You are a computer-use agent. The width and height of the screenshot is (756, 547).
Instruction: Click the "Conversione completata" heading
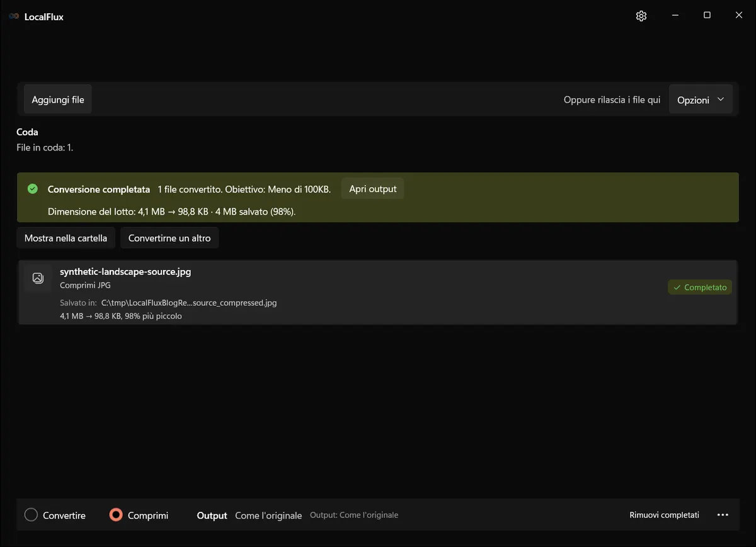(x=99, y=189)
